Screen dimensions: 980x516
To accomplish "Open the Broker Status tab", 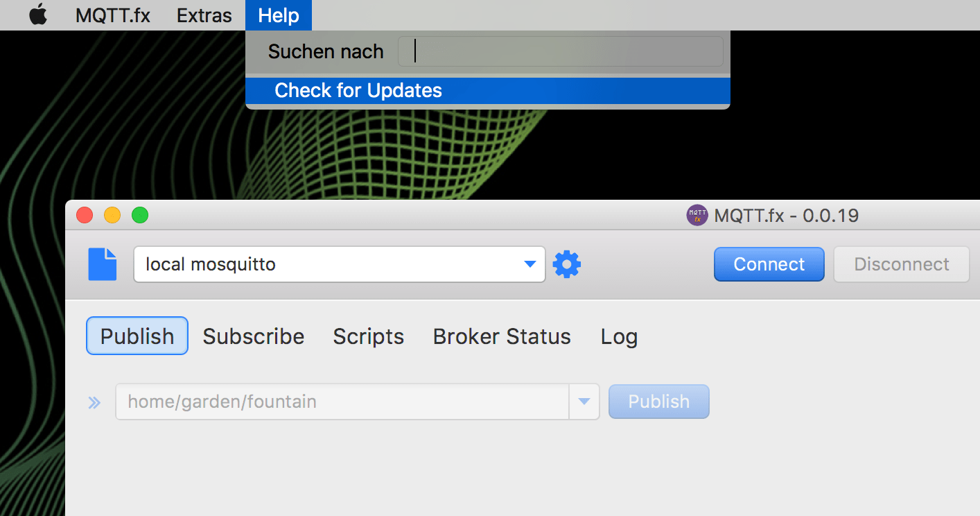I will pos(502,336).
